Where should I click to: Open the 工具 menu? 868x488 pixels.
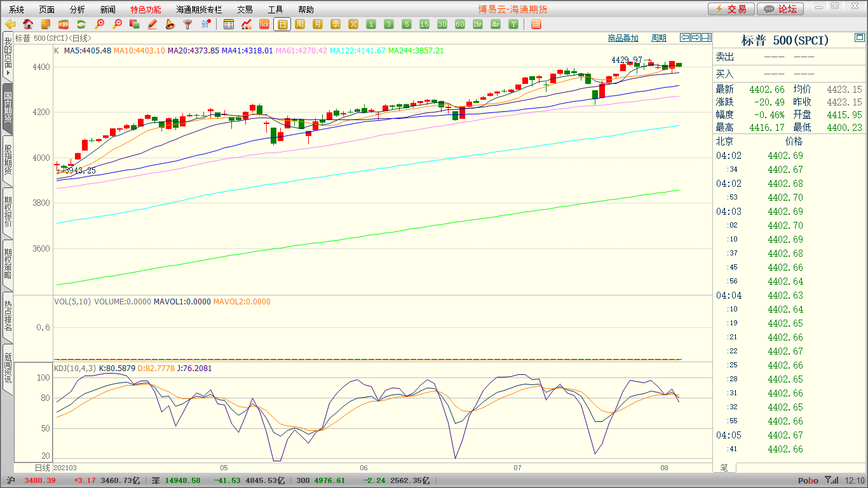tap(275, 10)
